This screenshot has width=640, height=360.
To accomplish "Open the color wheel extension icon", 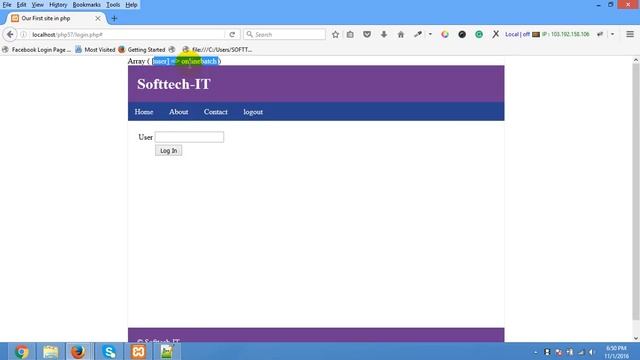I will point(445,35).
